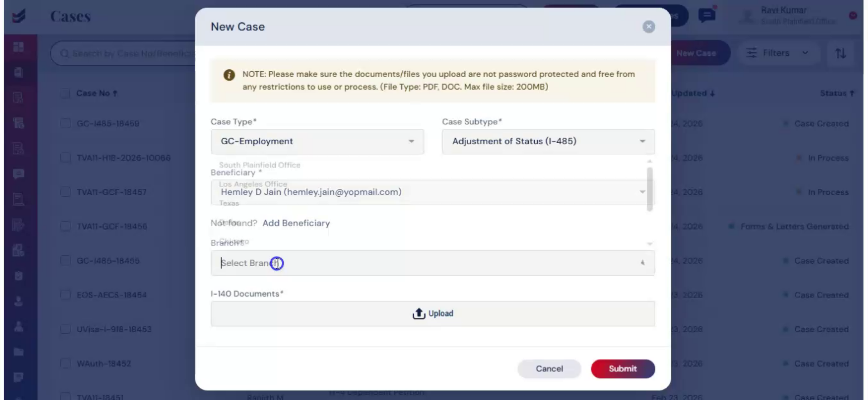Image resolution: width=868 pixels, height=400 pixels.
Task: Open the folder sidebar icon
Action: pos(18,352)
